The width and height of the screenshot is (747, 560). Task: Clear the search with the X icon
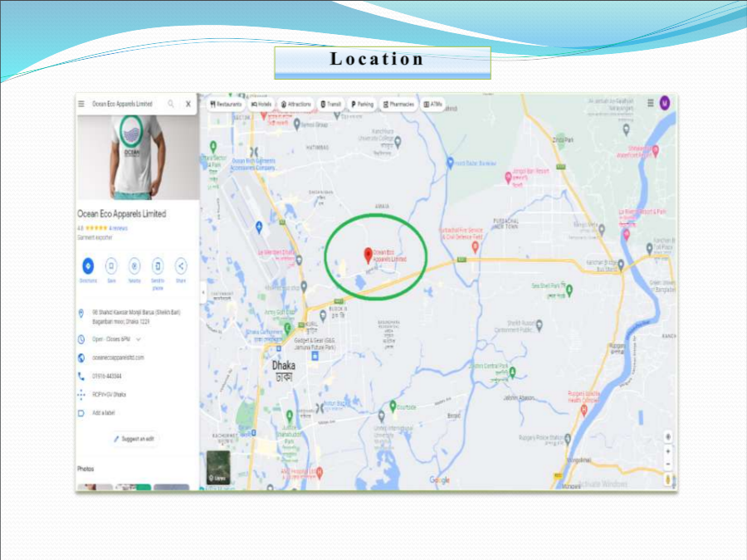coord(188,104)
